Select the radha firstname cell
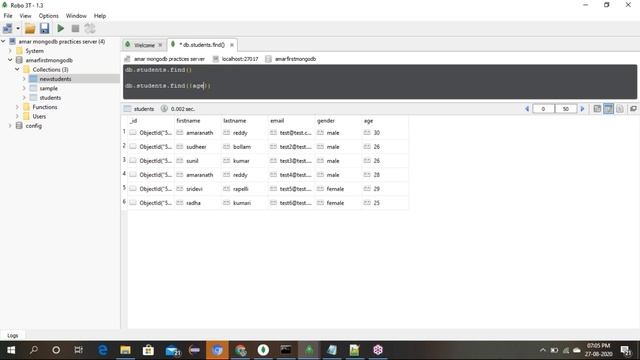 pos(198,203)
